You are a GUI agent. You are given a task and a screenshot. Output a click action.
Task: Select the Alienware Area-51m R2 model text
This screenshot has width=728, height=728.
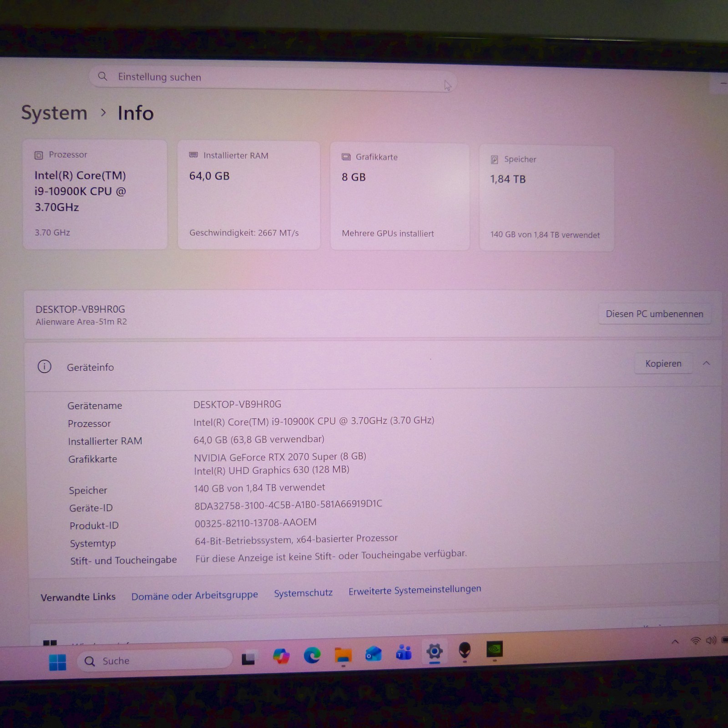(81, 322)
